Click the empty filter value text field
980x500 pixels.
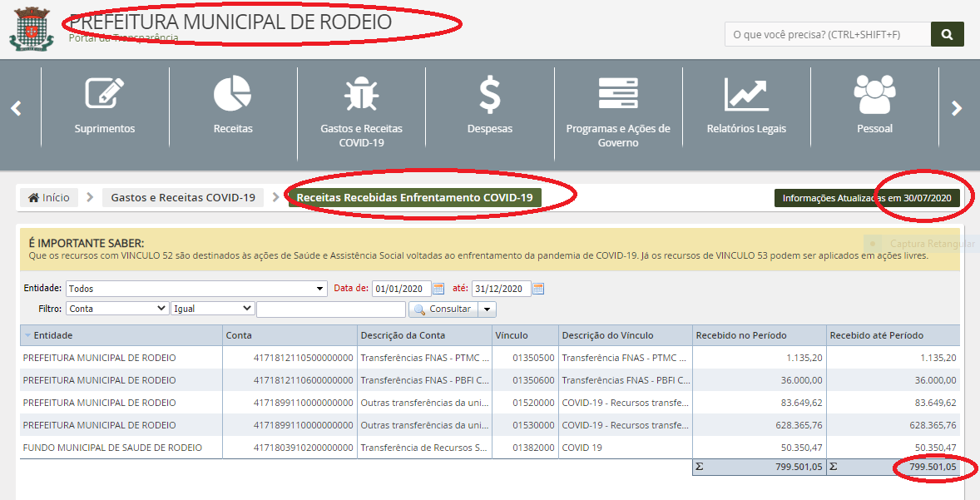point(331,309)
